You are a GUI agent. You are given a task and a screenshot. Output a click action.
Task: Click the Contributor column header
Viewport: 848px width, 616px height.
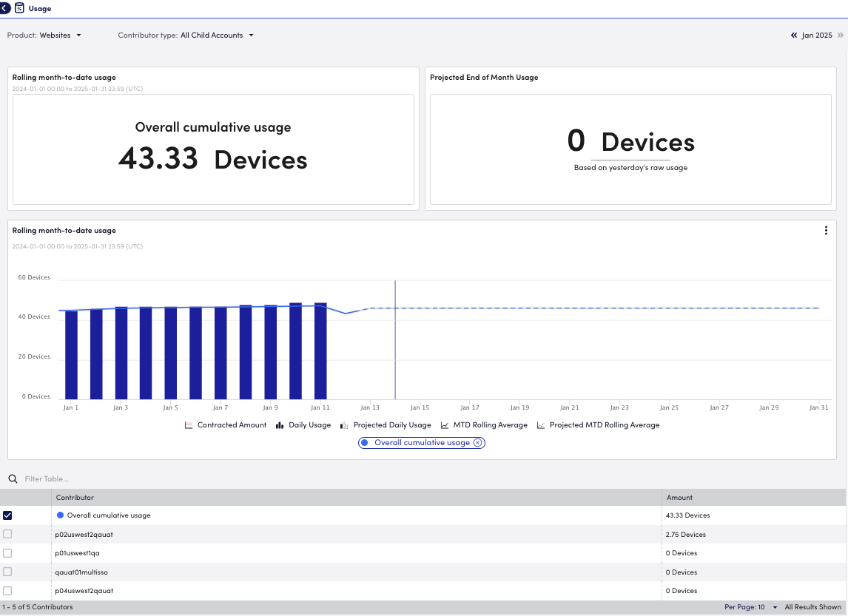click(75, 498)
